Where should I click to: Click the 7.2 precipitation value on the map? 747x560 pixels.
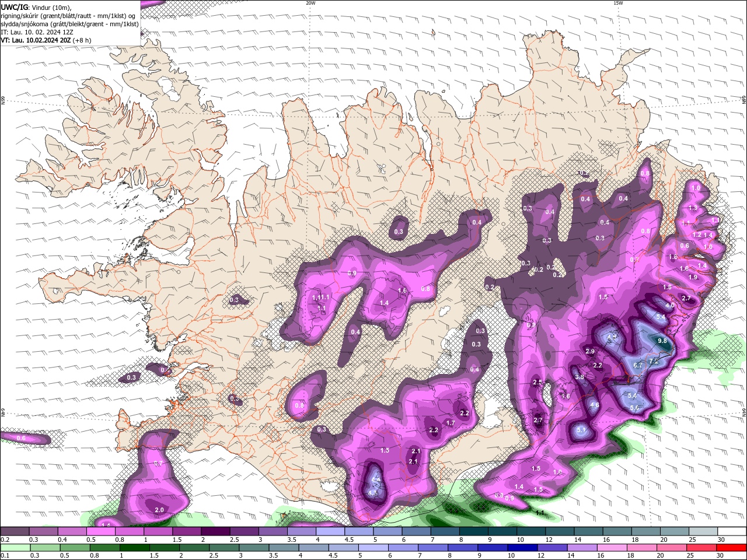coord(653,360)
